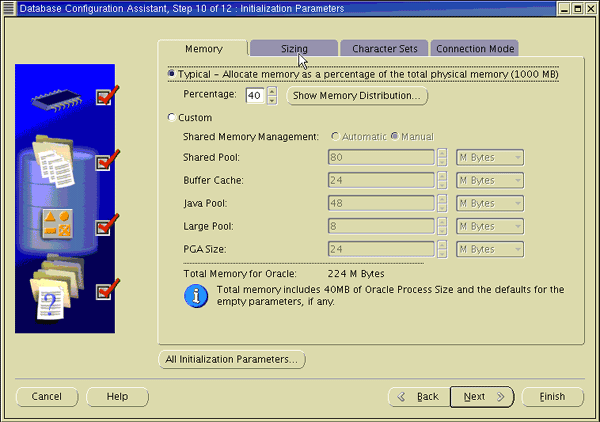Open the Buffer Cache units dropdown
Screen dimensions: 600x422
point(490,180)
